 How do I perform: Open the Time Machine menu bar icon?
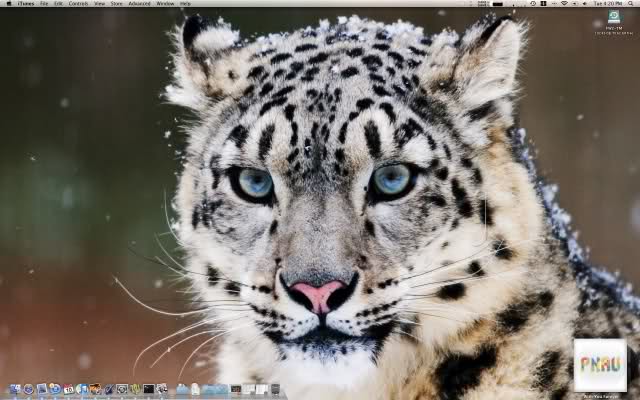click(533, 3)
